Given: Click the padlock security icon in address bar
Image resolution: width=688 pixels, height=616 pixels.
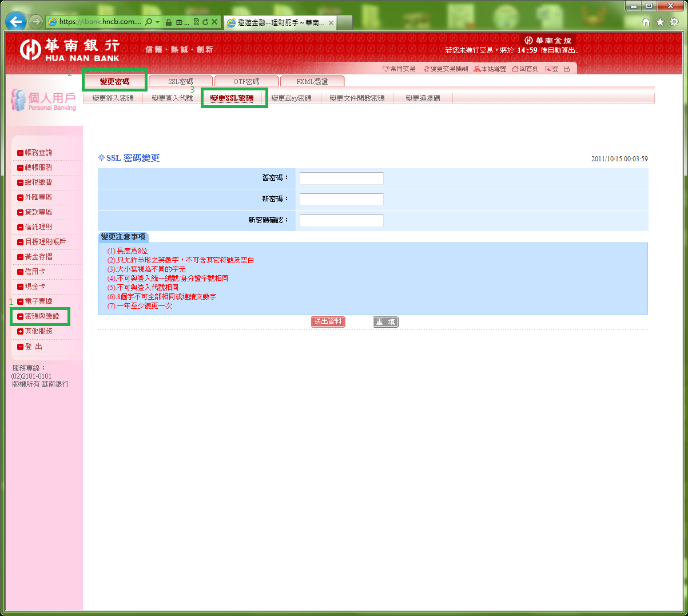Looking at the screenshot, I should [x=169, y=22].
